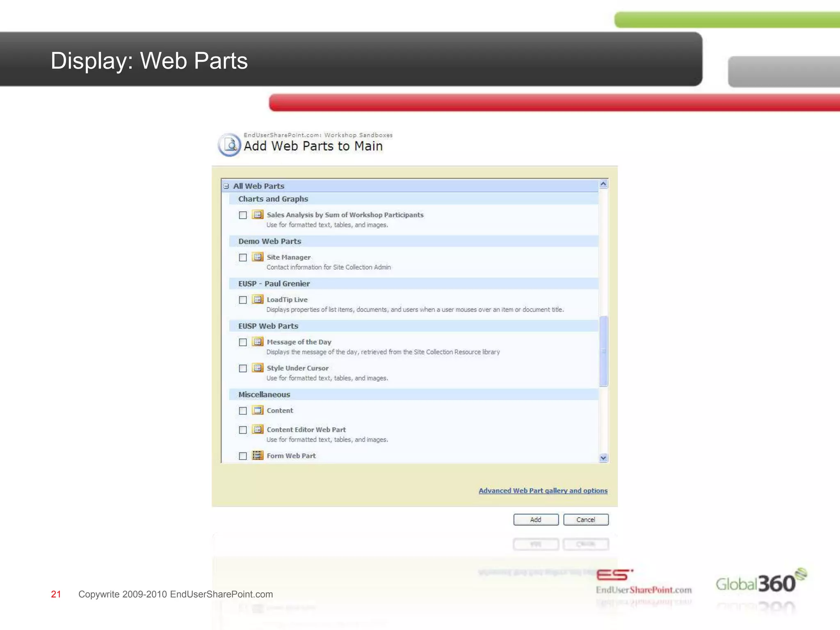Collapse the All Web Parts section
This screenshot has height=630, width=840.
(x=226, y=186)
